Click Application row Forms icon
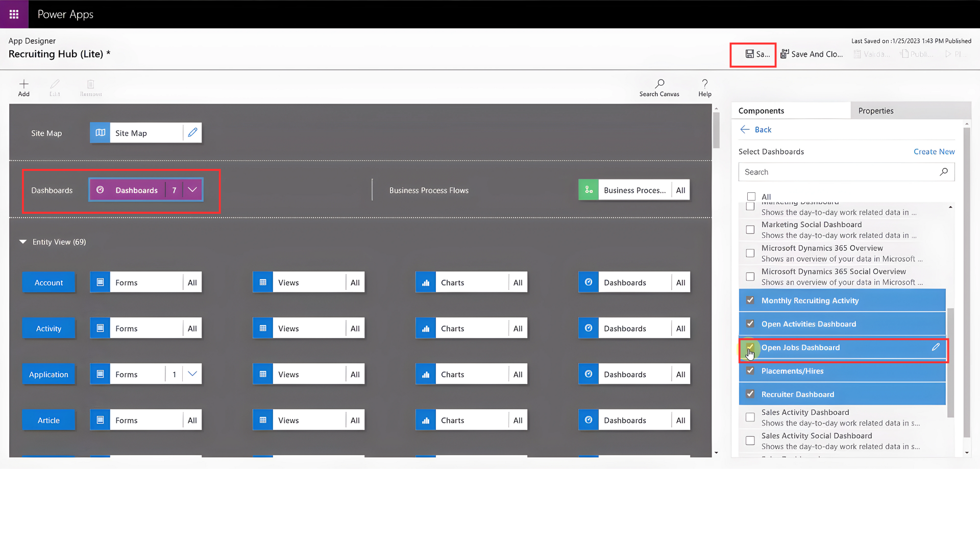 [100, 374]
